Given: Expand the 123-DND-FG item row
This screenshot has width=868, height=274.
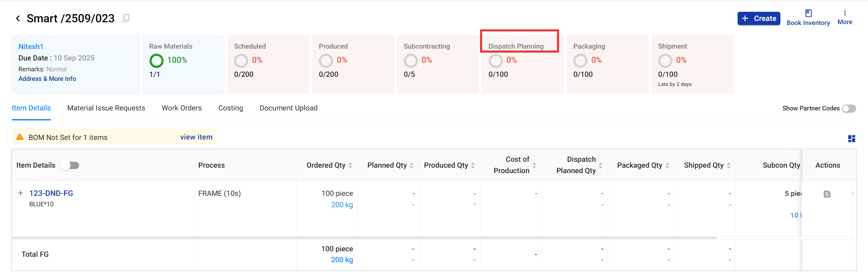Looking at the screenshot, I should tap(20, 193).
